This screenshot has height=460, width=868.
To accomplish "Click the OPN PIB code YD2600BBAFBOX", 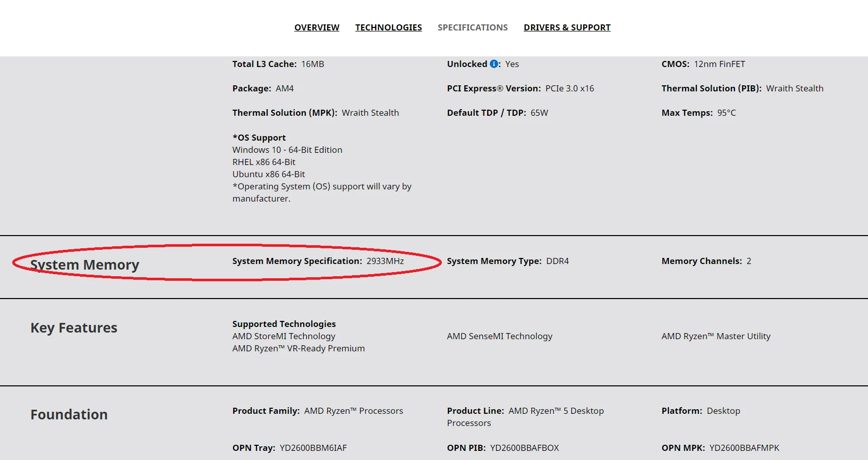I will [x=524, y=448].
